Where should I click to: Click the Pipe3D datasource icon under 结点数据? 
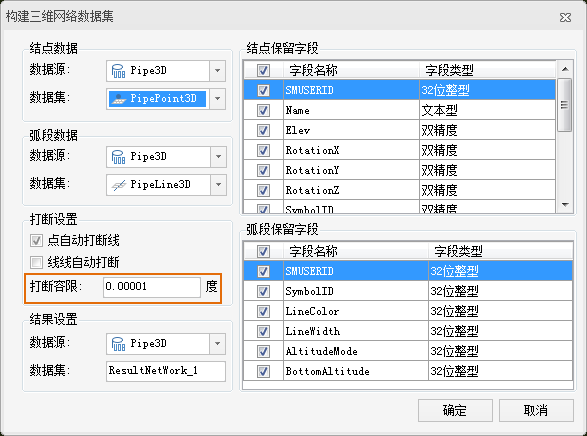[118, 71]
